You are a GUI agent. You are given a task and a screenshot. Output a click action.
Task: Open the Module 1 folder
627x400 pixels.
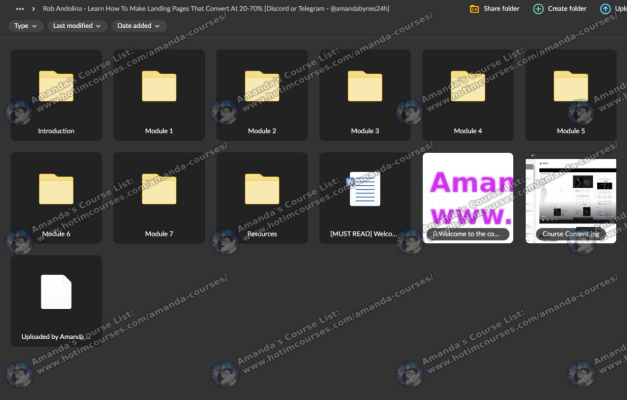159,95
